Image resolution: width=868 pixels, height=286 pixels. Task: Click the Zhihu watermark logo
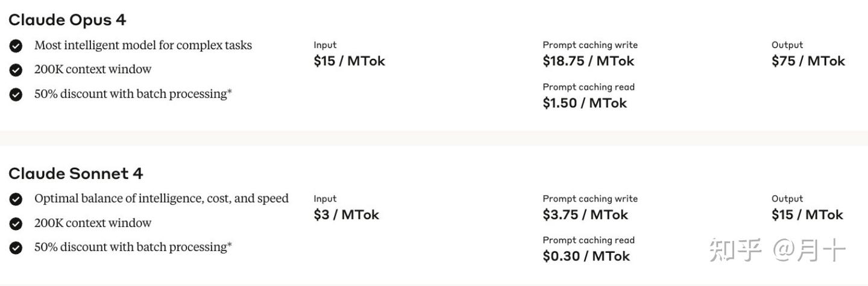click(x=735, y=250)
